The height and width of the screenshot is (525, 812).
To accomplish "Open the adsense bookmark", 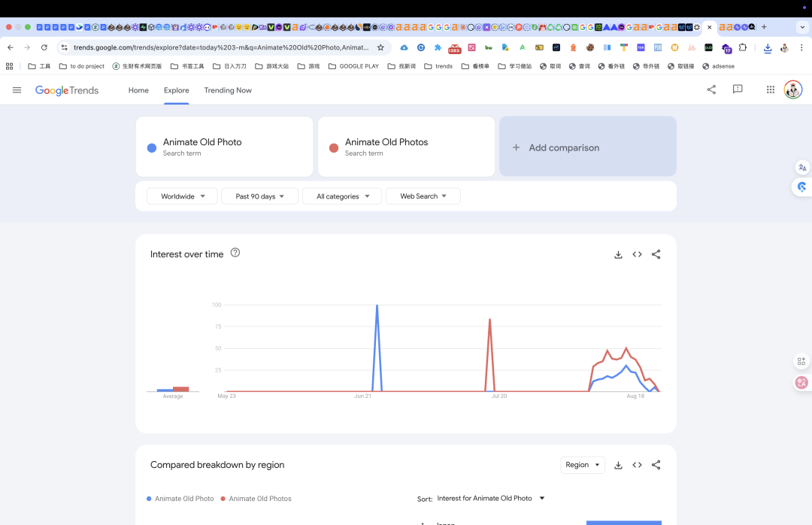I will [x=718, y=66].
